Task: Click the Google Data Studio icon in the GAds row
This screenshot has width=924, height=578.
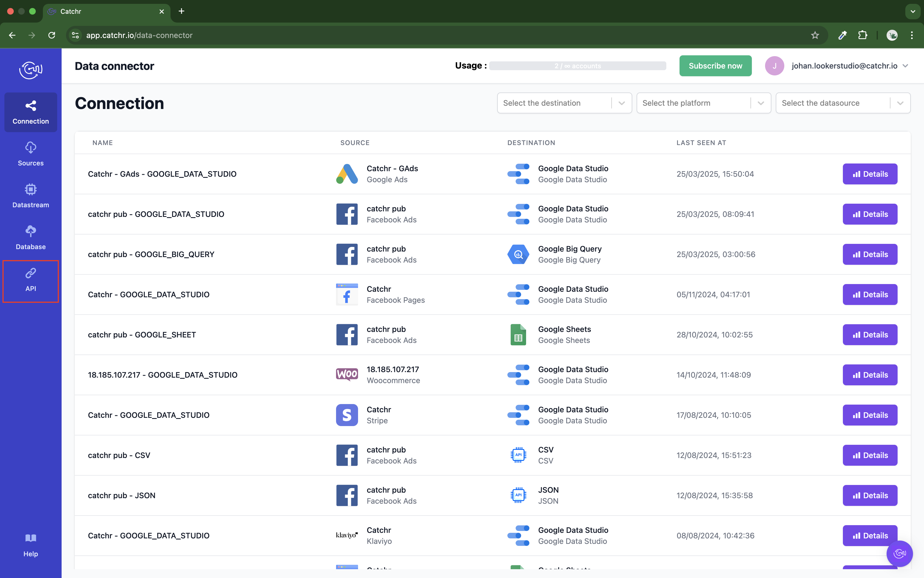Action: pos(518,174)
